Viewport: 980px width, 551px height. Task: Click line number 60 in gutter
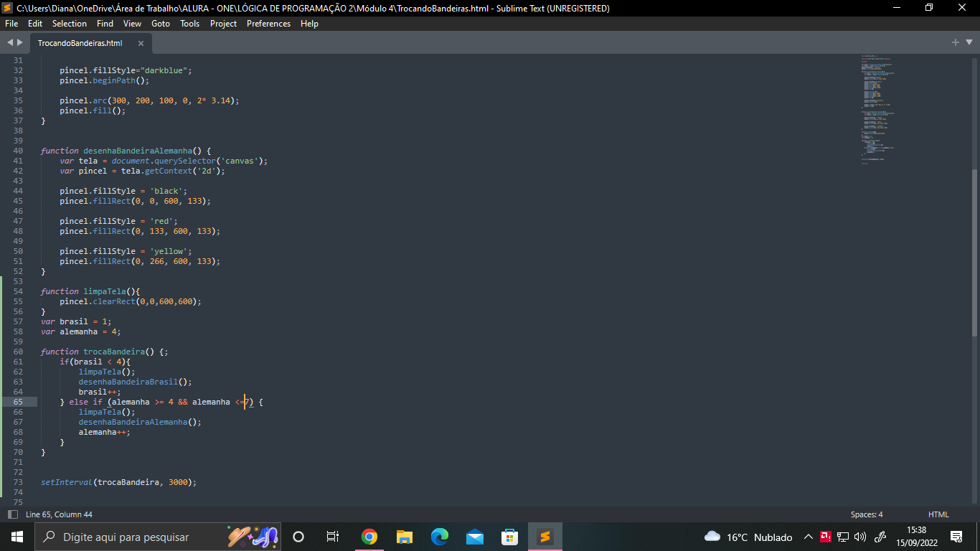coord(18,352)
